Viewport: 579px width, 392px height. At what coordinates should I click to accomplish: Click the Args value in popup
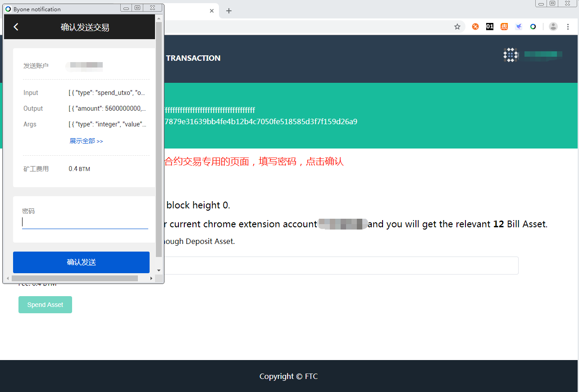pyautogui.click(x=107, y=124)
